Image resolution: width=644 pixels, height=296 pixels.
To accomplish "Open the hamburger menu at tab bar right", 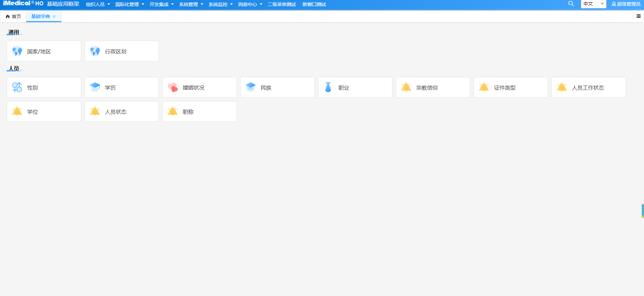I will 638,16.
